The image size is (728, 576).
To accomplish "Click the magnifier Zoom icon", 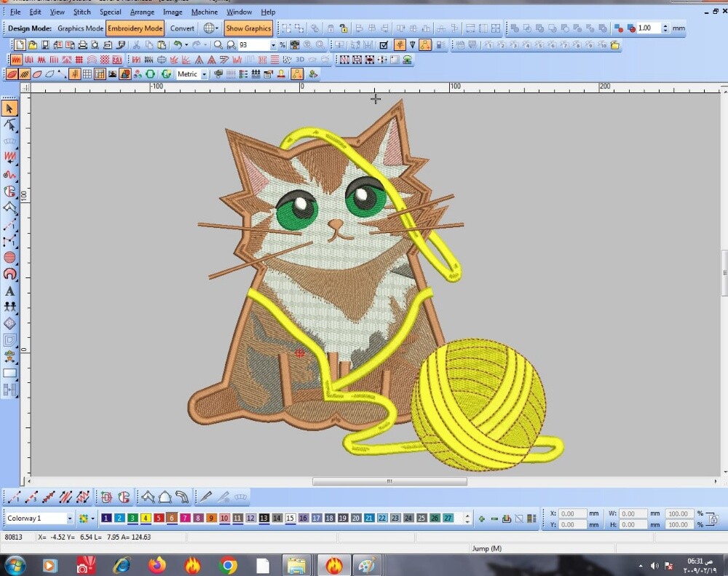I will pos(218,45).
